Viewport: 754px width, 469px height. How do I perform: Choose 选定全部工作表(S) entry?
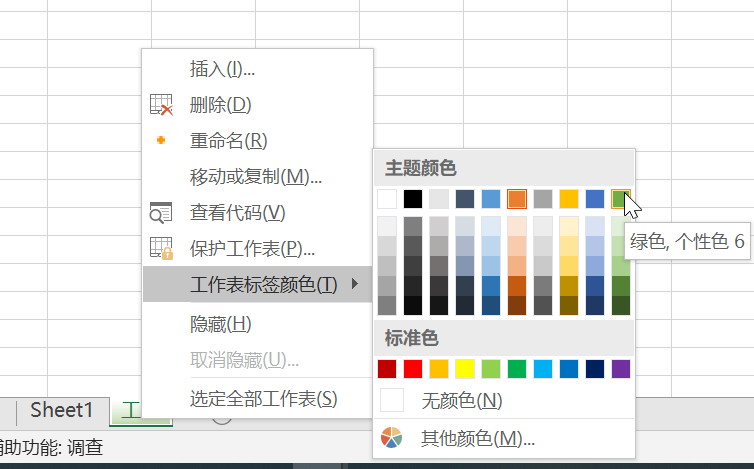pos(258,399)
